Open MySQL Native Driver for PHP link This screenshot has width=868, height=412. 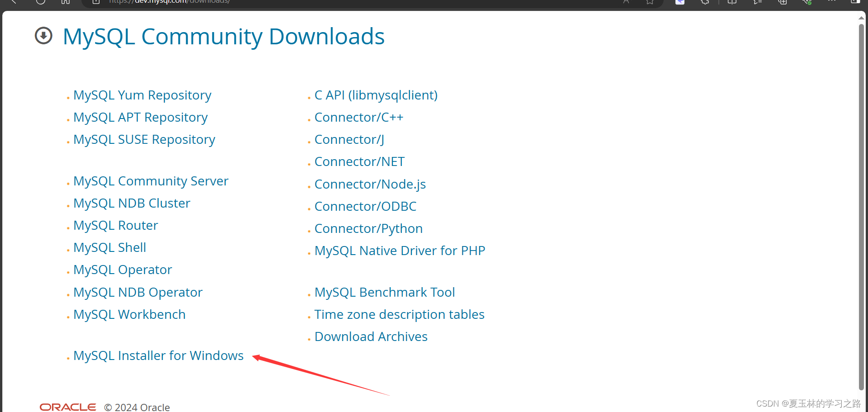click(400, 251)
